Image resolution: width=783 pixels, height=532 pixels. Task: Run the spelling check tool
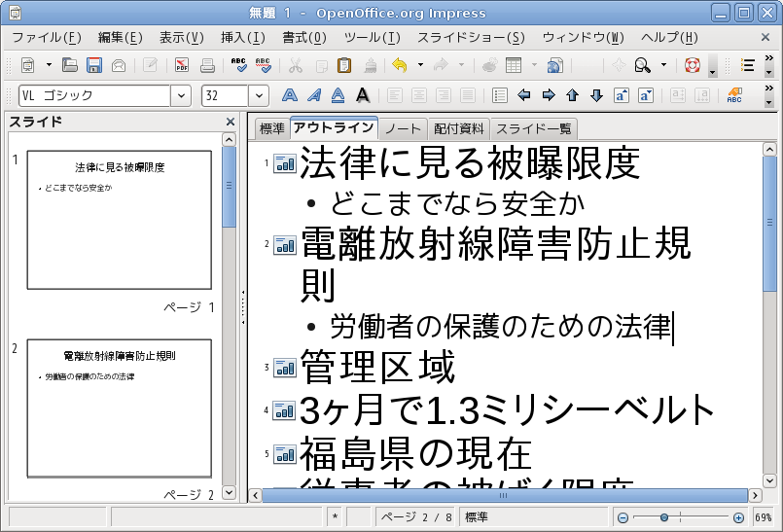click(x=239, y=66)
